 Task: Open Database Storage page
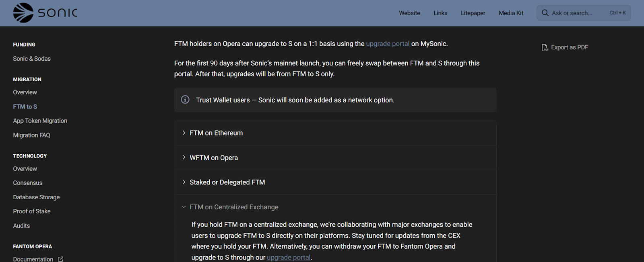36,197
